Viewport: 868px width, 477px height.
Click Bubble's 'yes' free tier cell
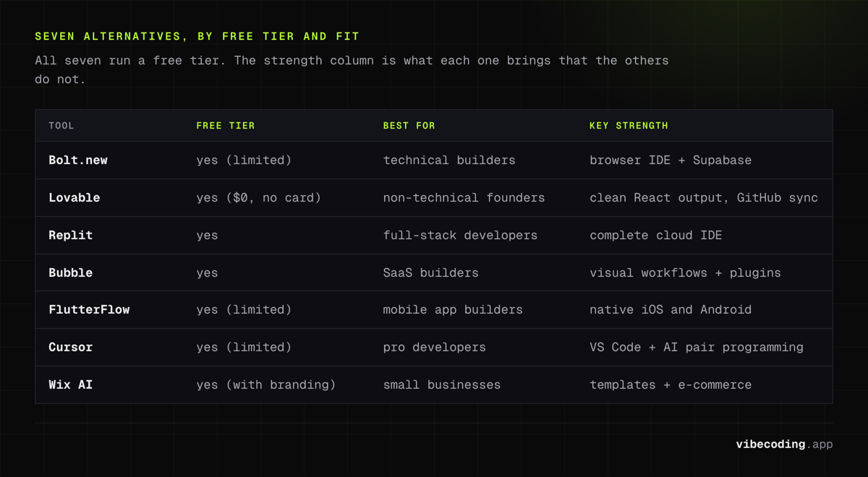207,273
